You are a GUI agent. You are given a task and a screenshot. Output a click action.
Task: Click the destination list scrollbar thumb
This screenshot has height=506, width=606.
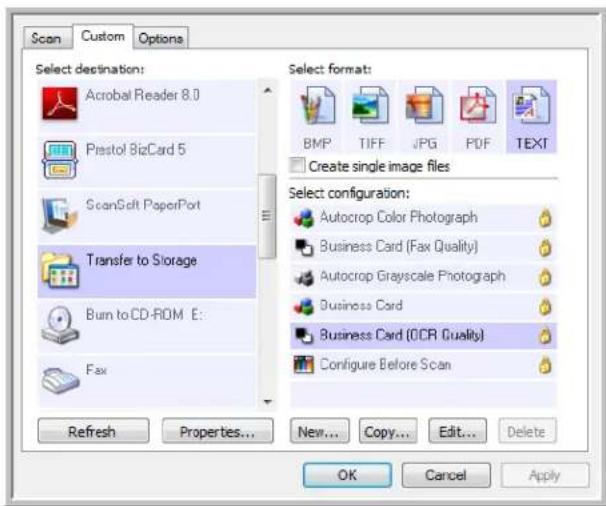(x=267, y=216)
